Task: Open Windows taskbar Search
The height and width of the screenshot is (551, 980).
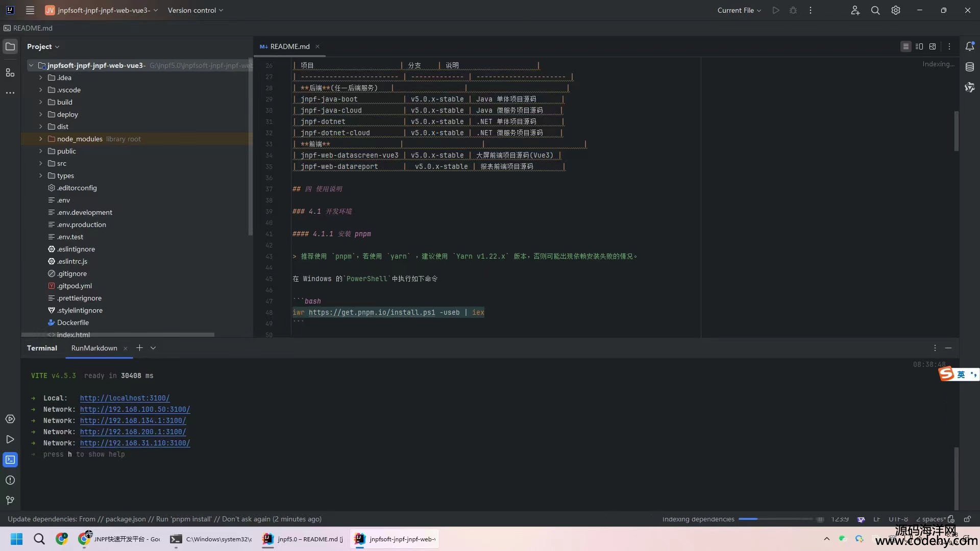Action: tap(39, 539)
